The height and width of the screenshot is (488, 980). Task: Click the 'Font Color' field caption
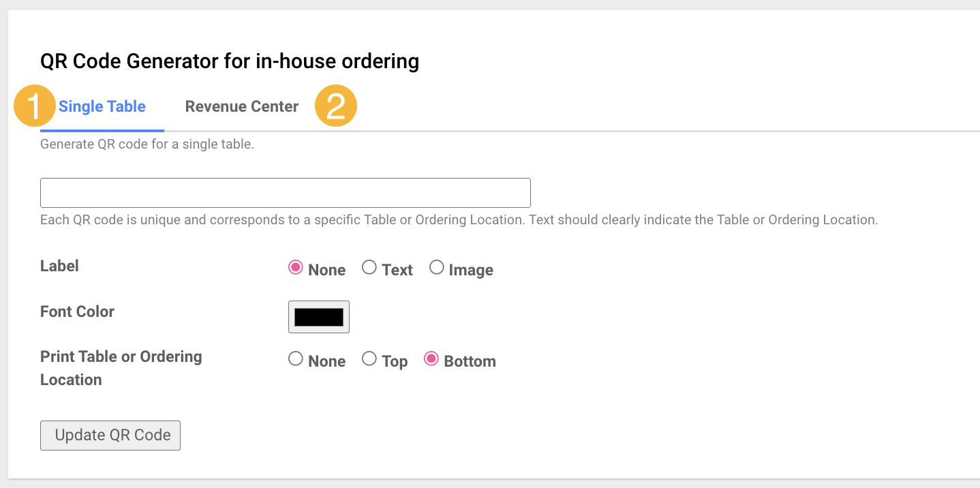[77, 311]
